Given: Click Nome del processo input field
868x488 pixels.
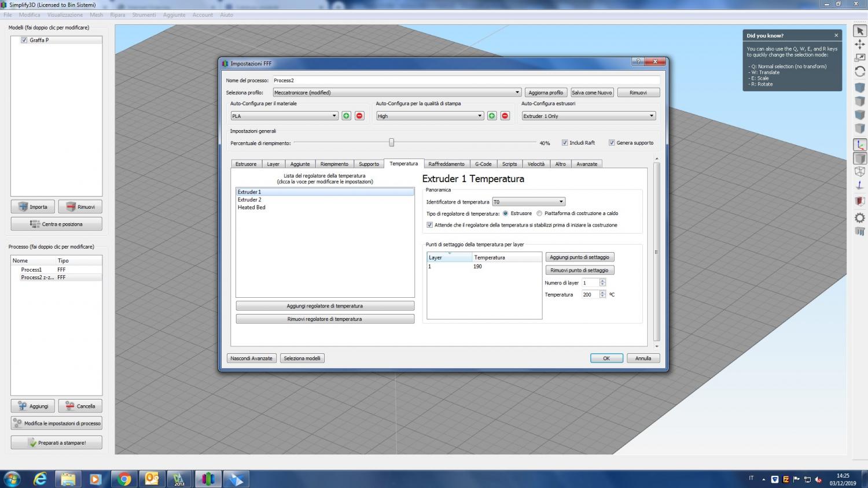Looking at the screenshot, I should point(466,80).
